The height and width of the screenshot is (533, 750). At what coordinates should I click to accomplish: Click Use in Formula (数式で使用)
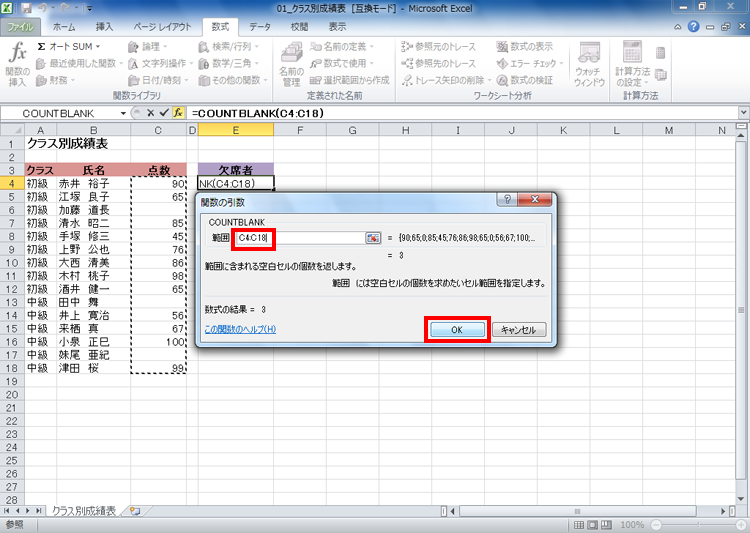pyautogui.click(x=342, y=63)
